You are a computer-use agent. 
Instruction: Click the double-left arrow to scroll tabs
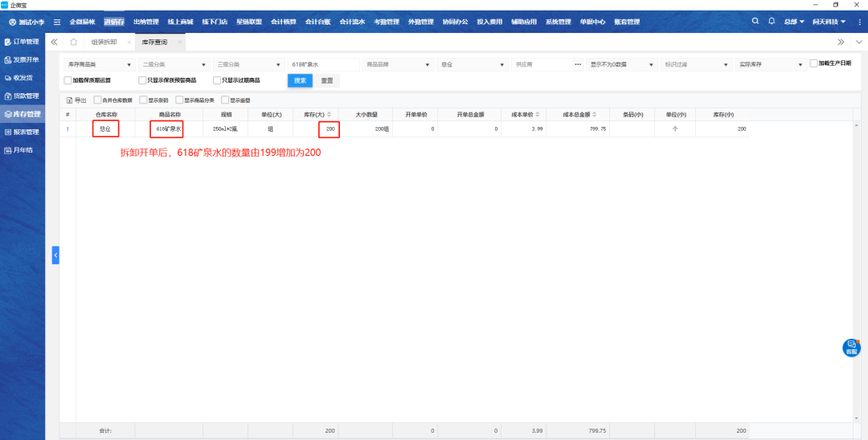pyautogui.click(x=54, y=42)
